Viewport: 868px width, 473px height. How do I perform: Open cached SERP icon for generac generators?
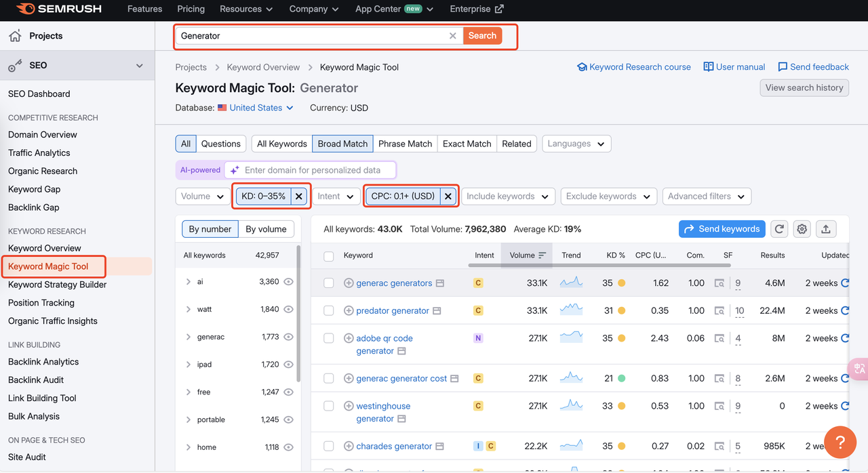pyautogui.click(x=719, y=283)
